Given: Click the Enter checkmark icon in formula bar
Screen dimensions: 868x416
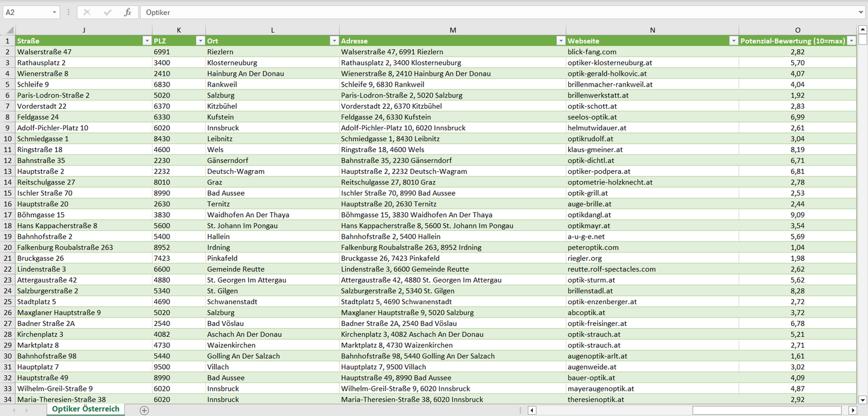Looking at the screenshot, I should [108, 12].
